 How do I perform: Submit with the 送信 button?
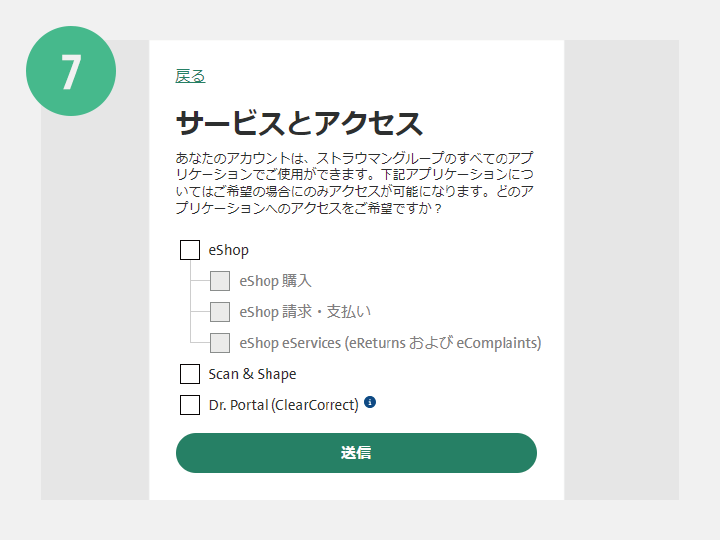tap(356, 453)
